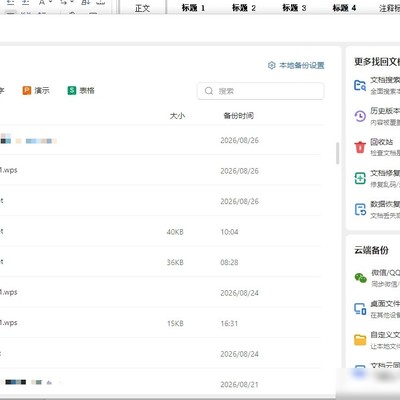The width and height of the screenshot is (400, 400).
Task: Apply the 正文 style
Action: [142, 8]
